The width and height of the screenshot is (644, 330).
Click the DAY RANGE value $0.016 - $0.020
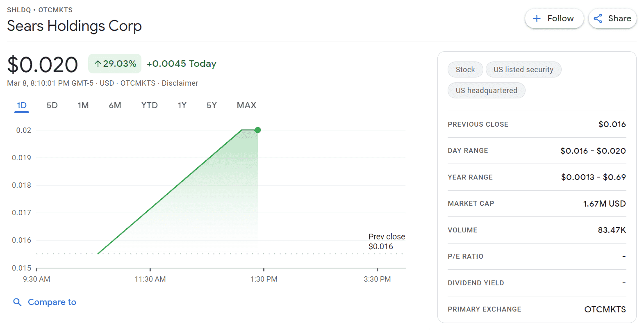(593, 151)
